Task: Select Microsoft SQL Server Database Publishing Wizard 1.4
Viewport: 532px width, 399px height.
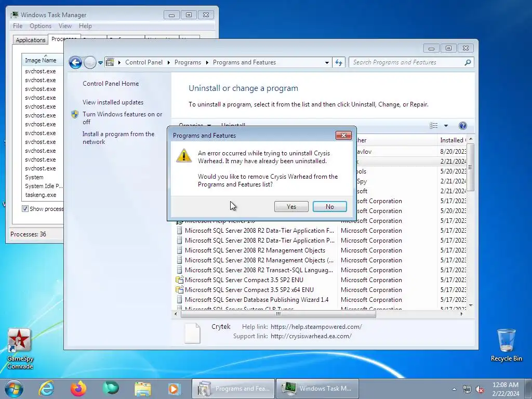Action: (257, 300)
